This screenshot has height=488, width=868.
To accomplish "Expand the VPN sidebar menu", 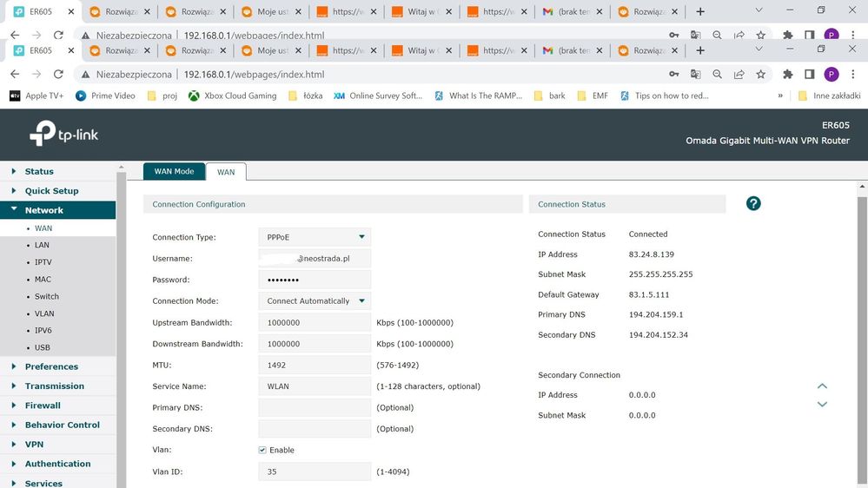I will [34, 445].
